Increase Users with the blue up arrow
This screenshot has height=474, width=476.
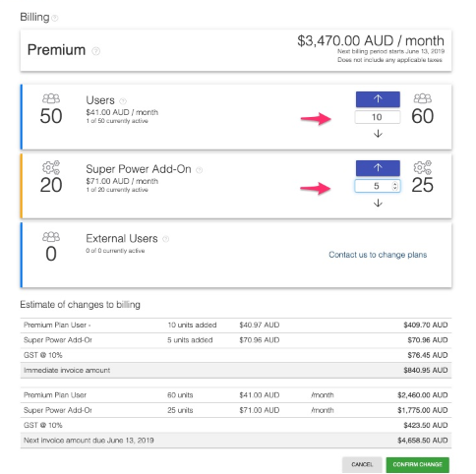click(378, 99)
